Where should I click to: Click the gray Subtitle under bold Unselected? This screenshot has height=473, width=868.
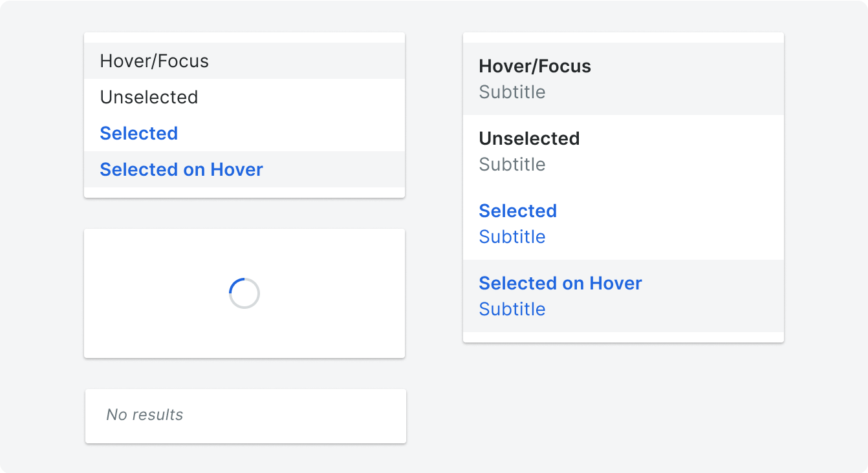pyautogui.click(x=512, y=164)
